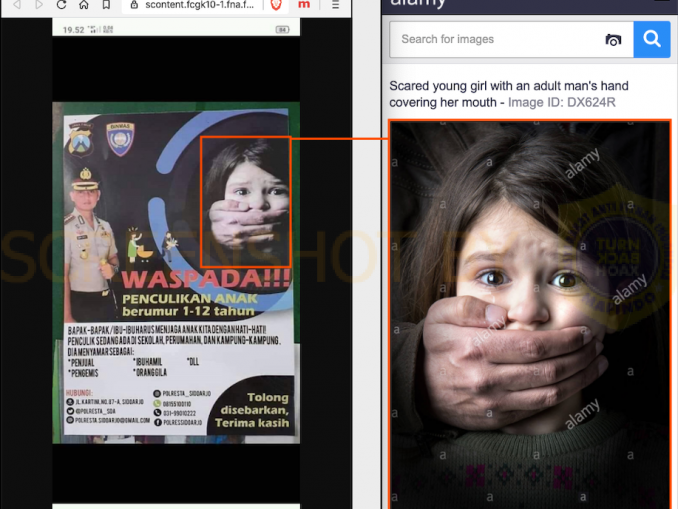The height and width of the screenshot is (509, 678).
Task: Click the red m extension icon
Action: pos(304,5)
